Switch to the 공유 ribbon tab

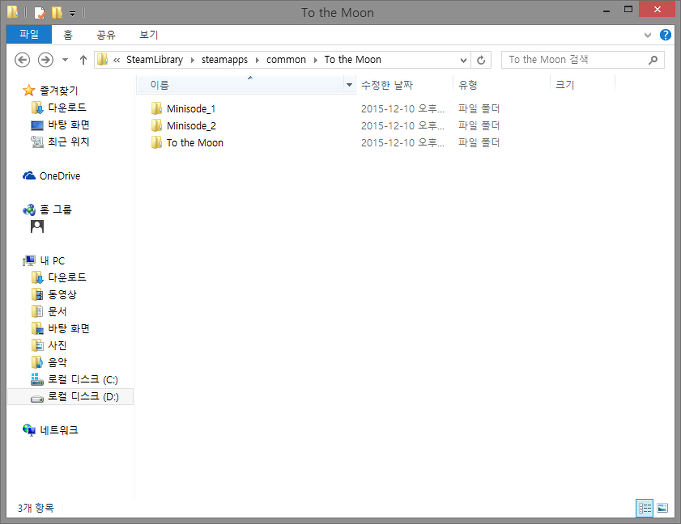coord(106,35)
